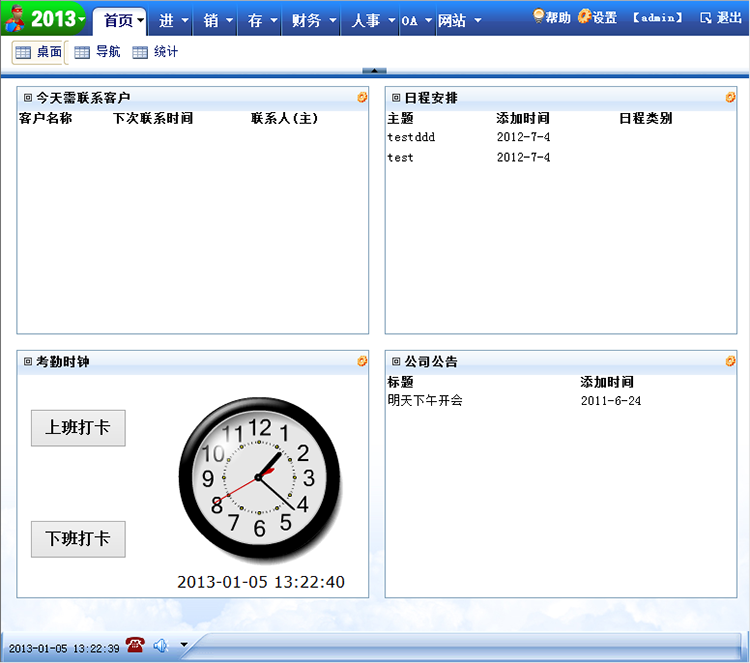Image resolution: width=750 pixels, height=663 pixels.
Task: Click the 退出 logout link text
Action: 729,18
